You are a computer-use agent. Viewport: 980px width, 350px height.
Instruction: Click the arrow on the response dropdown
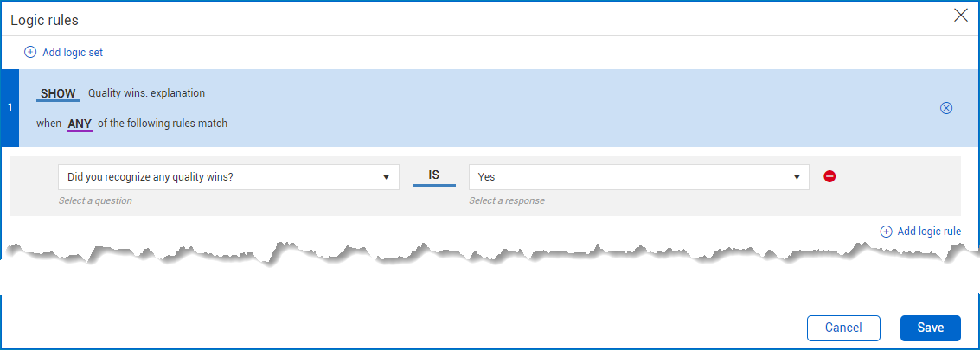click(796, 177)
